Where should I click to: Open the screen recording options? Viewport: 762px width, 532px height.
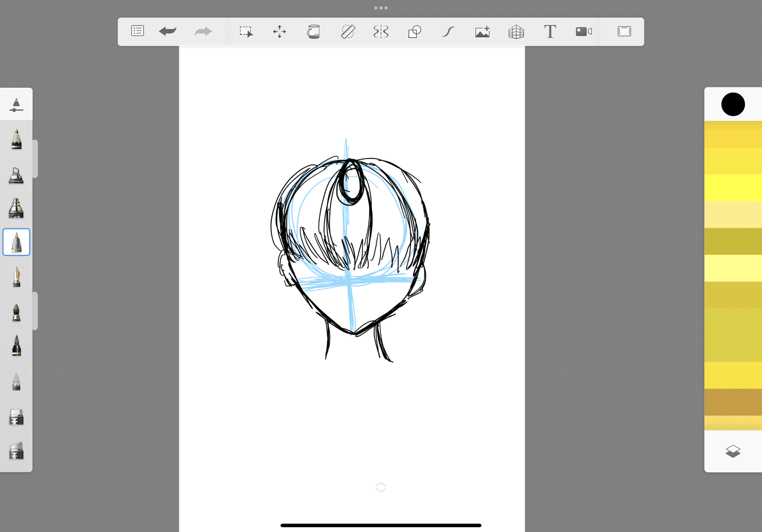583,31
